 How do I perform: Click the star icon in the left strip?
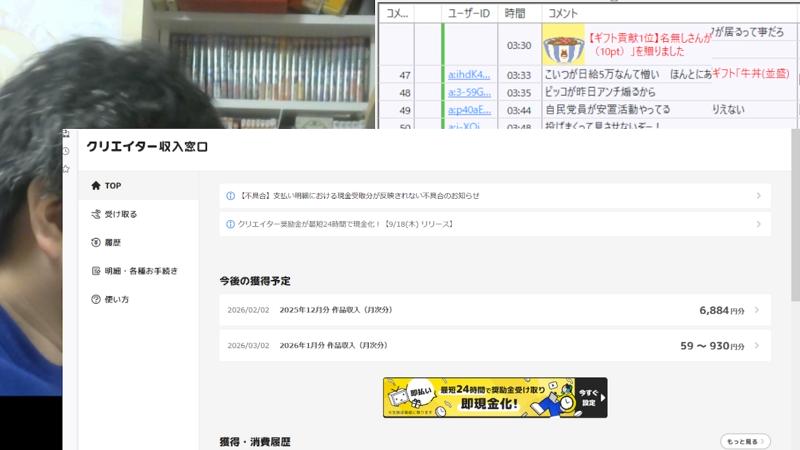66,169
